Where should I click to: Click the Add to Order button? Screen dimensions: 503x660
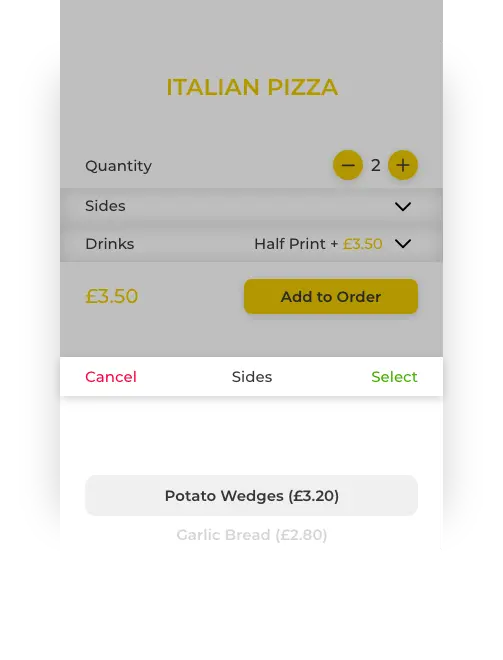331,296
